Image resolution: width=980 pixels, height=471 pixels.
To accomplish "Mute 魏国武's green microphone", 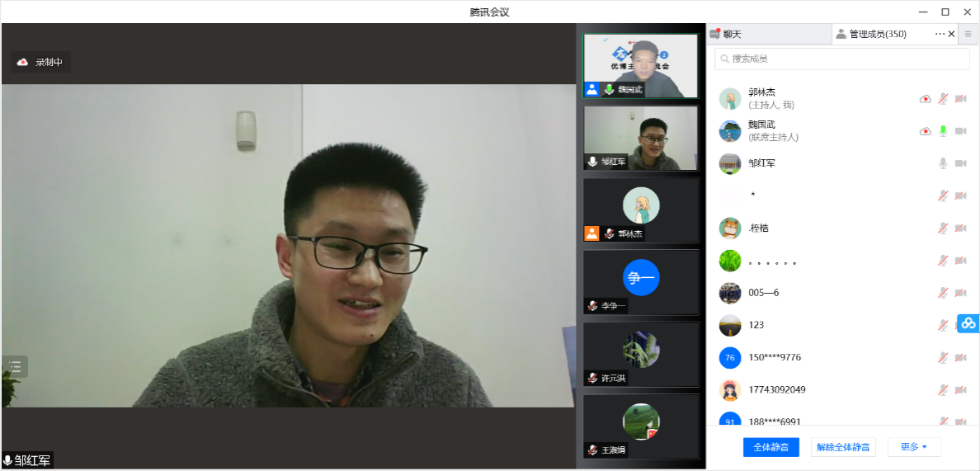I will 943,131.
